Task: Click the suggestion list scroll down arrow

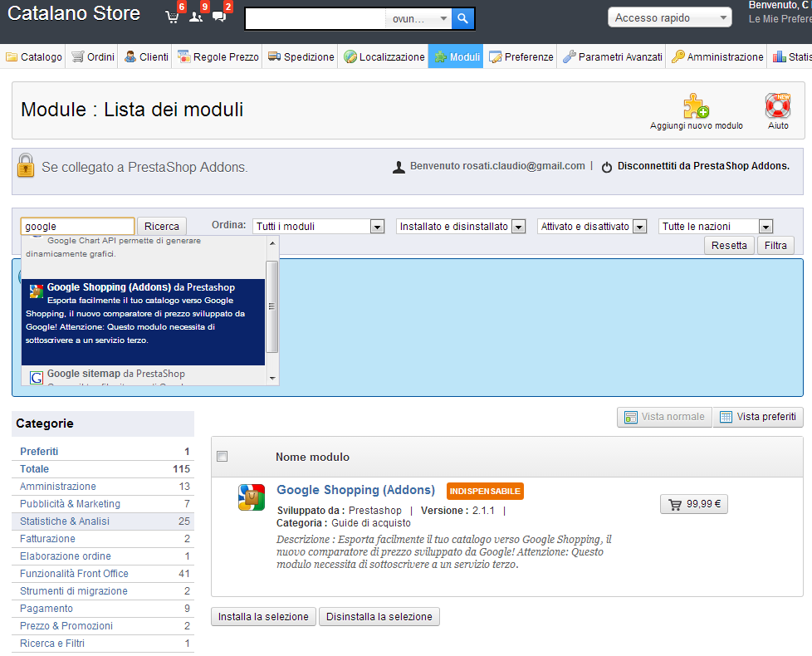Action: pyautogui.click(x=272, y=379)
